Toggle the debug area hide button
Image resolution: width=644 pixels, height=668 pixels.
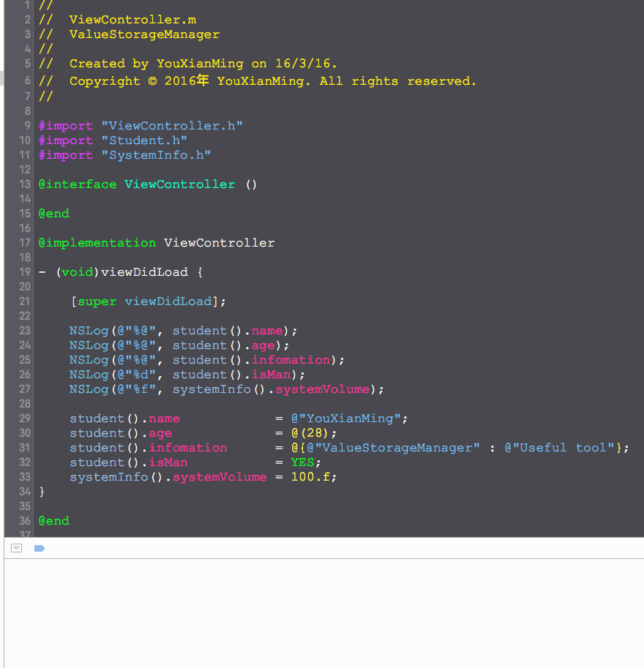pyautogui.click(x=16, y=548)
